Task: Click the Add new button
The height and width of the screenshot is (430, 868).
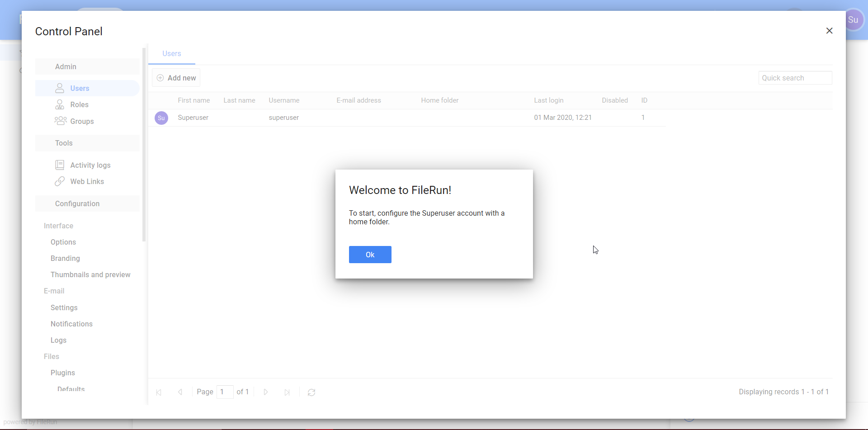Action: click(176, 78)
